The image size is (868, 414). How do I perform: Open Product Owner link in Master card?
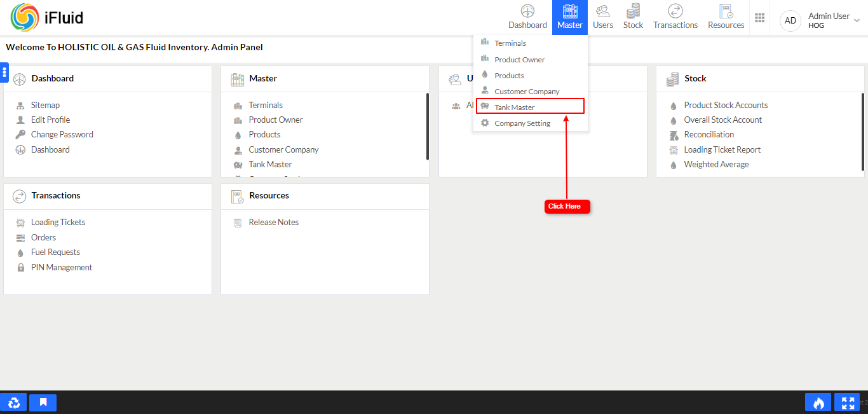point(276,120)
